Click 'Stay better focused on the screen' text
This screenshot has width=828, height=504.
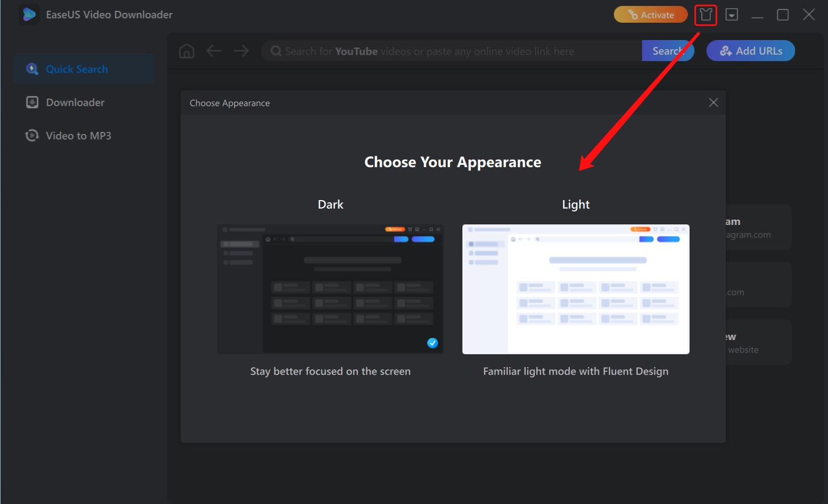330,372
